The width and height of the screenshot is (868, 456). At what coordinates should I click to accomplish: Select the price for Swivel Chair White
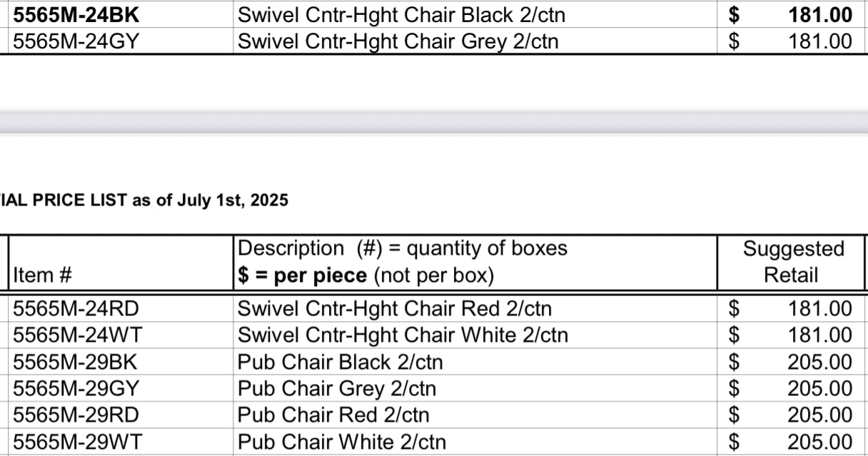819,335
